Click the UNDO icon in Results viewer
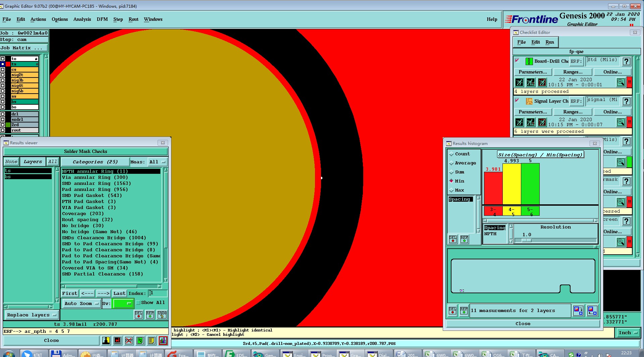644x357 pixels. click(x=162, y=314)
